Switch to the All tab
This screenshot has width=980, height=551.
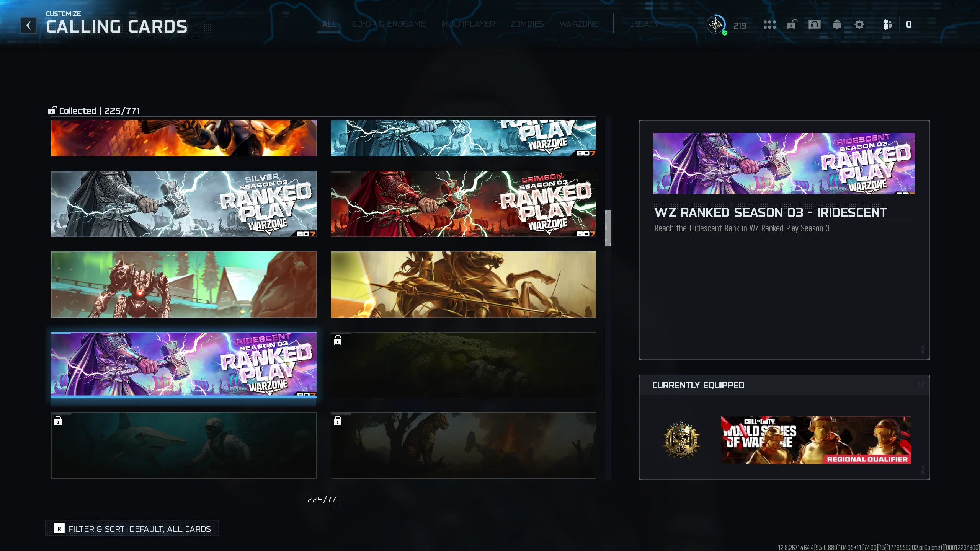pyautogui.click(x=329, y=24)
